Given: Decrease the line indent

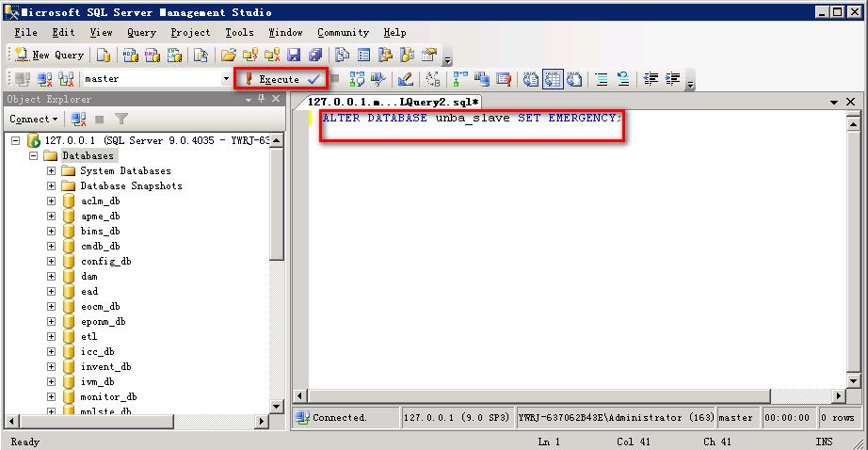Looking at the screenshot, I should coord(651,79).
